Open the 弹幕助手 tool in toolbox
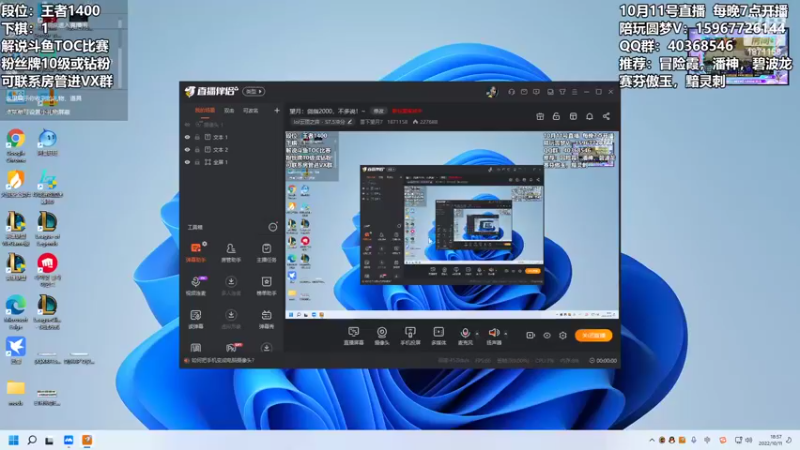Viewport: 800px width, 450px height. 195,252
